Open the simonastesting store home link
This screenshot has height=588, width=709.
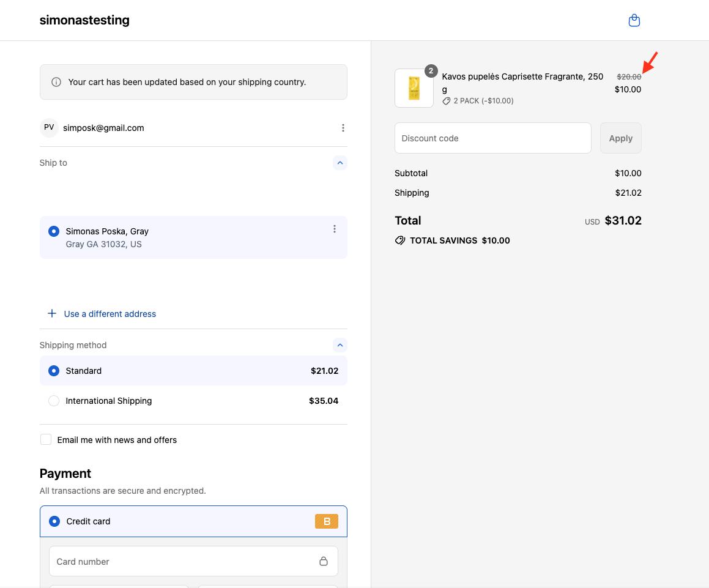(84, 20)
